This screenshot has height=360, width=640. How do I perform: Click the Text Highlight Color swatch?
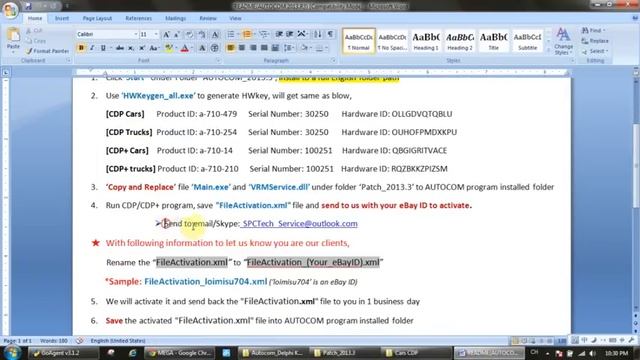tap(169, 48)
